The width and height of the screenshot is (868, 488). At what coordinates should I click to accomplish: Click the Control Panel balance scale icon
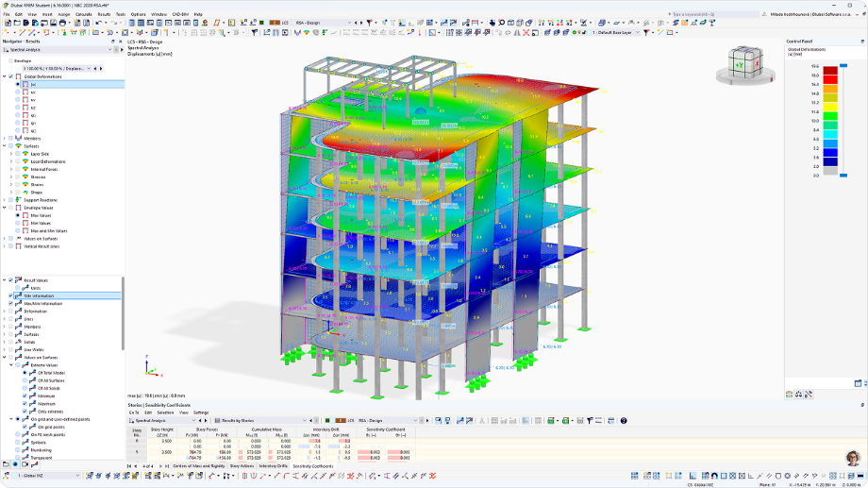point(799,395)
